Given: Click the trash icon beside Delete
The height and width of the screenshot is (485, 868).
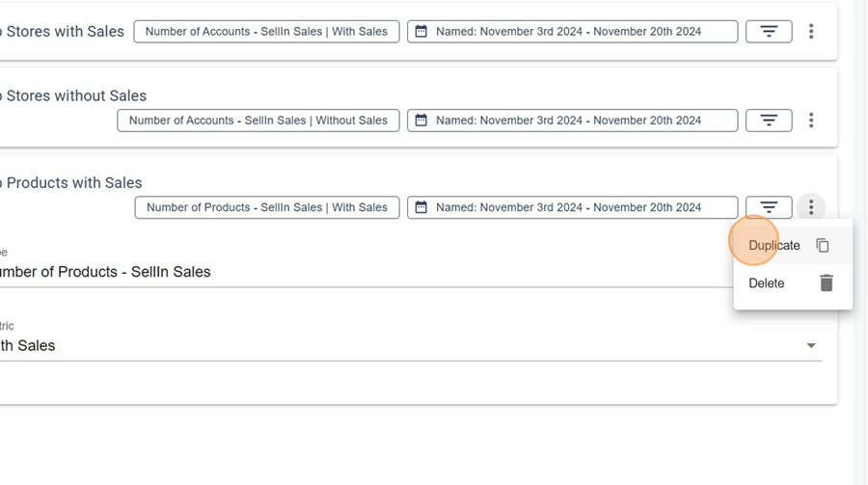Looking at the screenshot, I should [826, 283].
